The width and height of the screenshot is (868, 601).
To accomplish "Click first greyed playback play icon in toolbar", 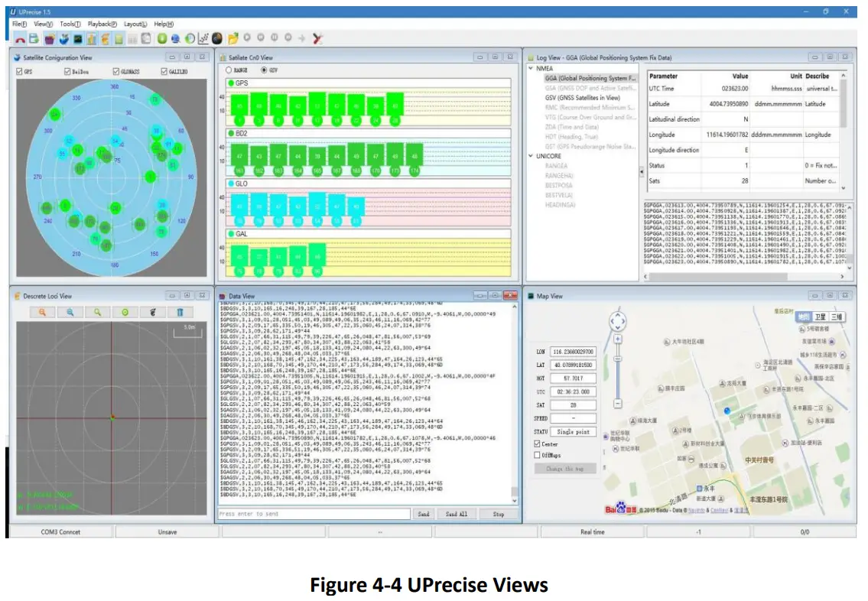I will coord(247,37).
